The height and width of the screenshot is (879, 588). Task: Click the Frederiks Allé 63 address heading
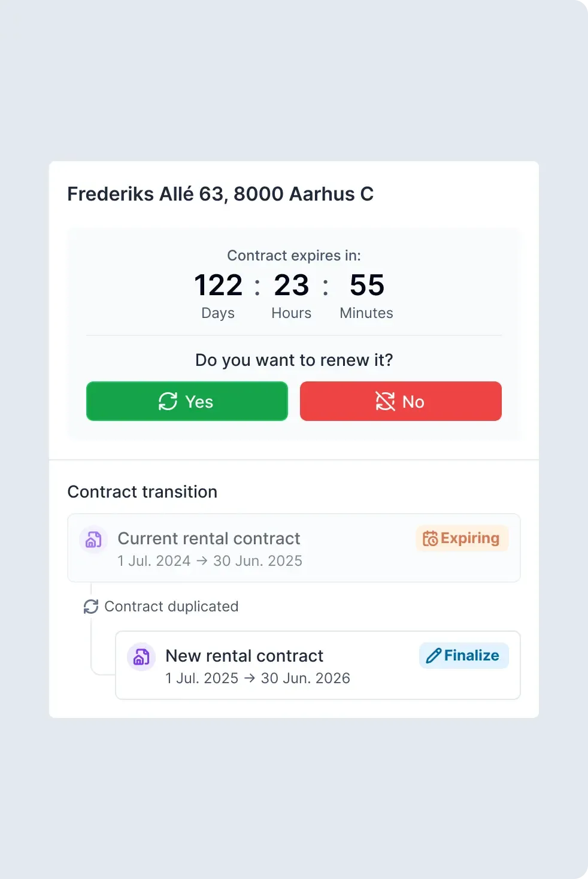tap(220, 194)
